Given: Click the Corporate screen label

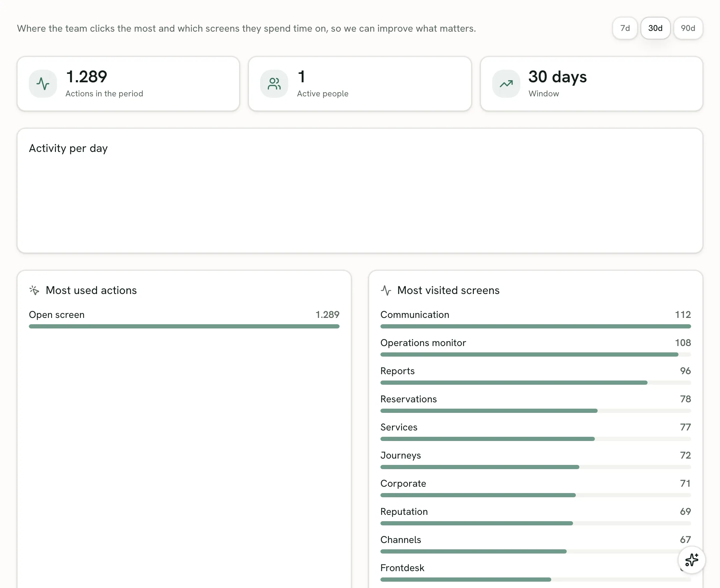Looking at the screenshot, I should click(403, 484).
